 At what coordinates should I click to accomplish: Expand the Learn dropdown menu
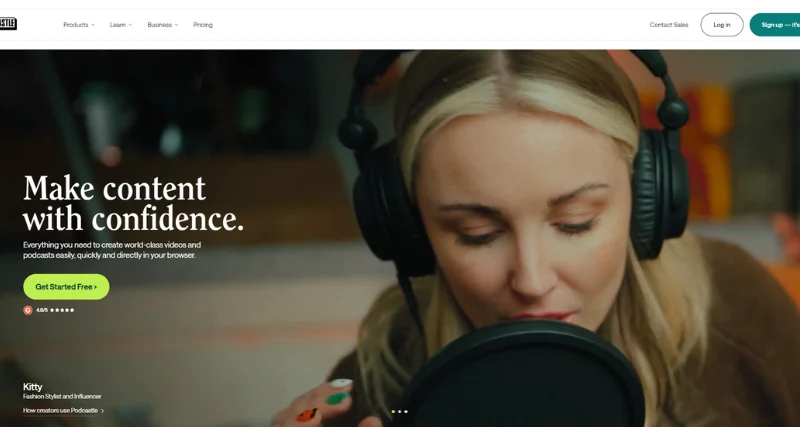point(121,24)
